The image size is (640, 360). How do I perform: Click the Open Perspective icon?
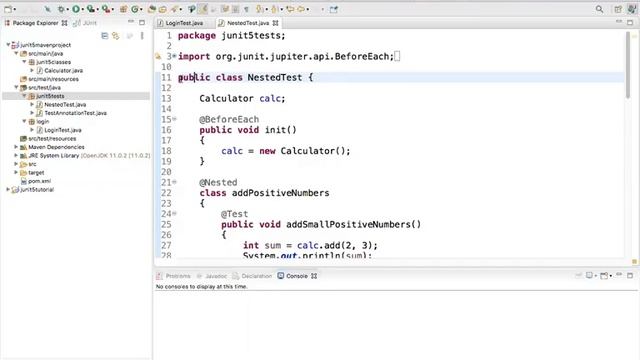click(618, 9)
